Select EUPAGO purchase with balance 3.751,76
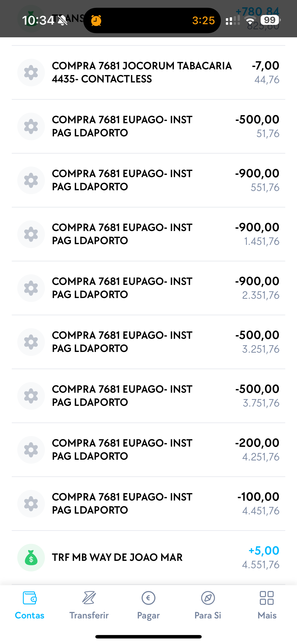Viewport: 297px width, 644px height. (x=122, y=396)
